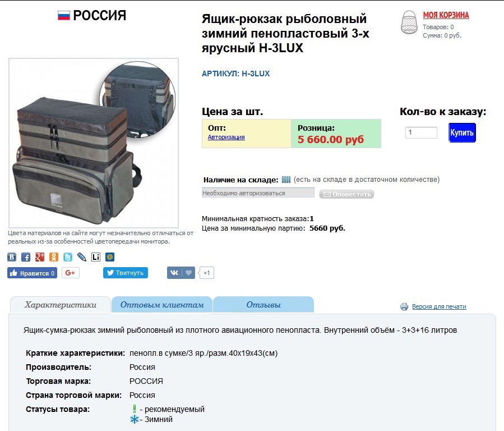Screen dimensions: 504x431
Task: Click the printer icon for print version
Action: pos(404,306)
